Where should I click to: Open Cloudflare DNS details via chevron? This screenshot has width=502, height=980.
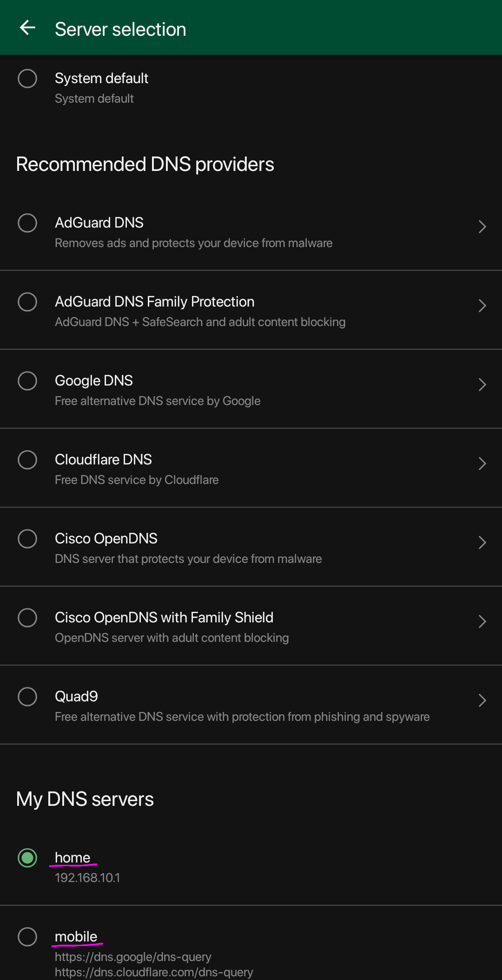click(x=482, y=464)
